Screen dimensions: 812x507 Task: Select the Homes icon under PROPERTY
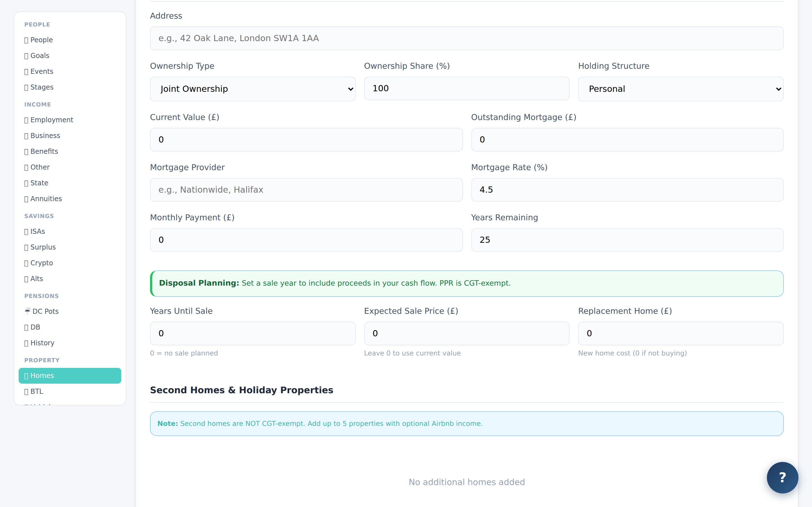tap(27, 376)
